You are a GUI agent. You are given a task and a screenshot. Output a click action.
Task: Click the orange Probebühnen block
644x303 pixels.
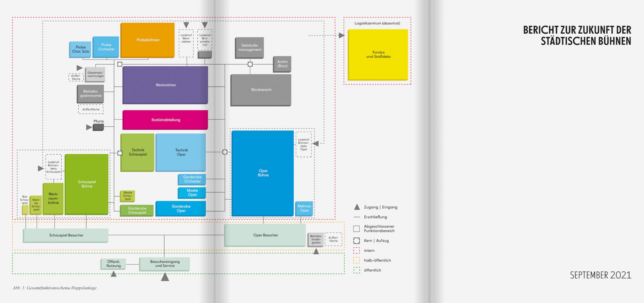point(147,40)
